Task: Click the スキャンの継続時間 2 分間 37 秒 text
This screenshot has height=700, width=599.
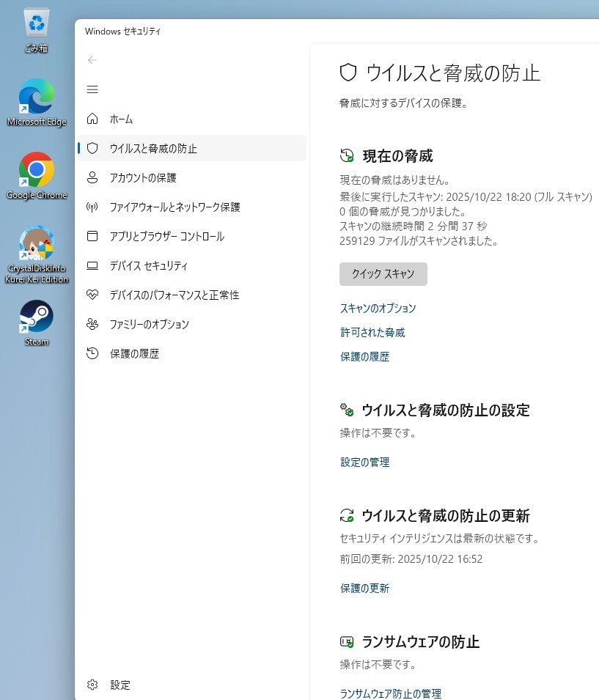Action: click(x=414, y=226)
